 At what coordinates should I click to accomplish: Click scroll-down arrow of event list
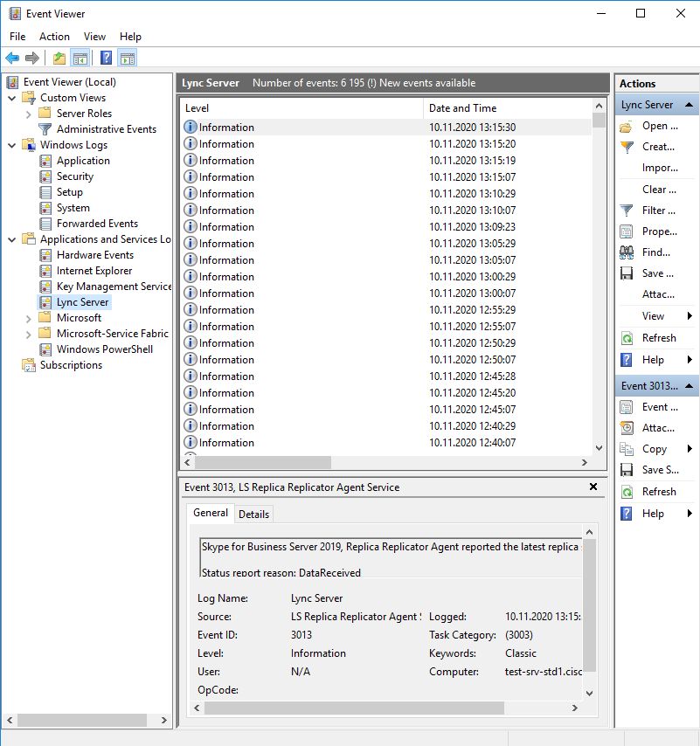(x=600, y=448)
